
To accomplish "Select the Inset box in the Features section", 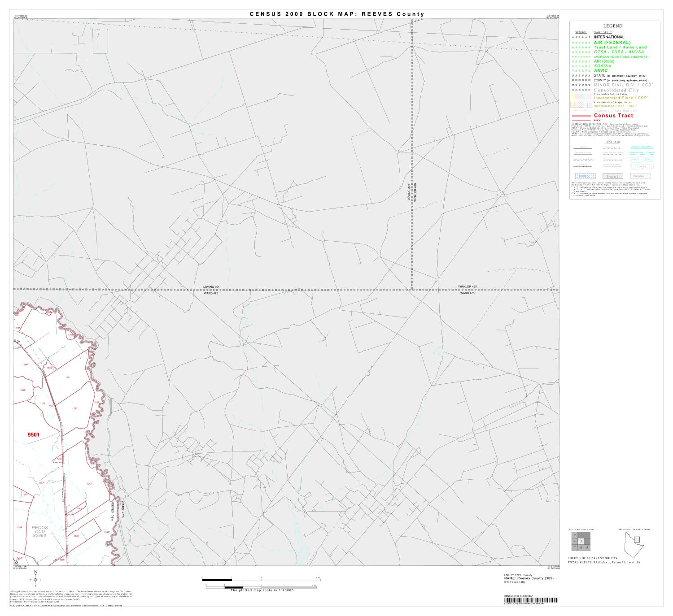I will (612, 176).
